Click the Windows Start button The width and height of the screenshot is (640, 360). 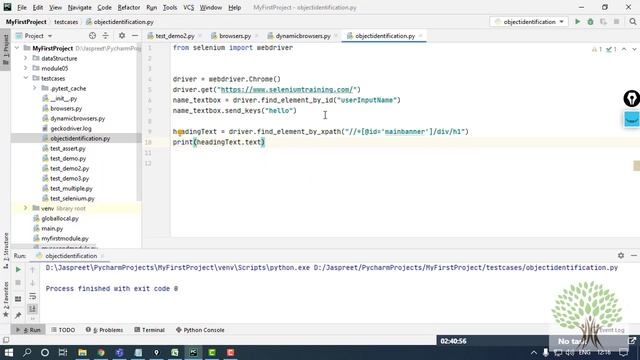[x=9, y=352]
